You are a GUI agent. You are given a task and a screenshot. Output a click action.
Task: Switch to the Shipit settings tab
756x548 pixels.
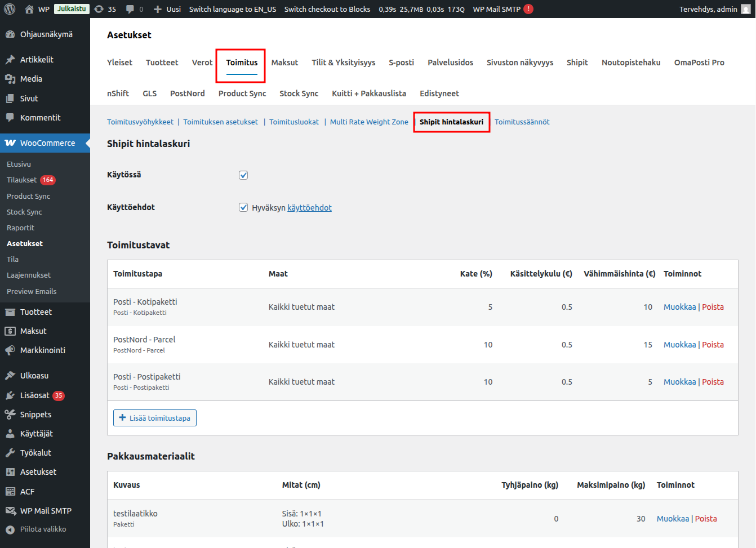(x=577, y=63)
